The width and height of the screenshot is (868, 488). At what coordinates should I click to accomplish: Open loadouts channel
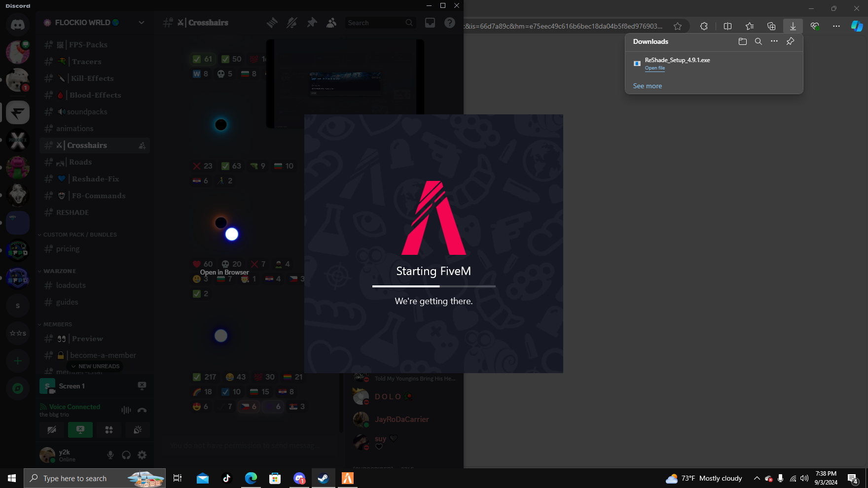tap(95, 285)
